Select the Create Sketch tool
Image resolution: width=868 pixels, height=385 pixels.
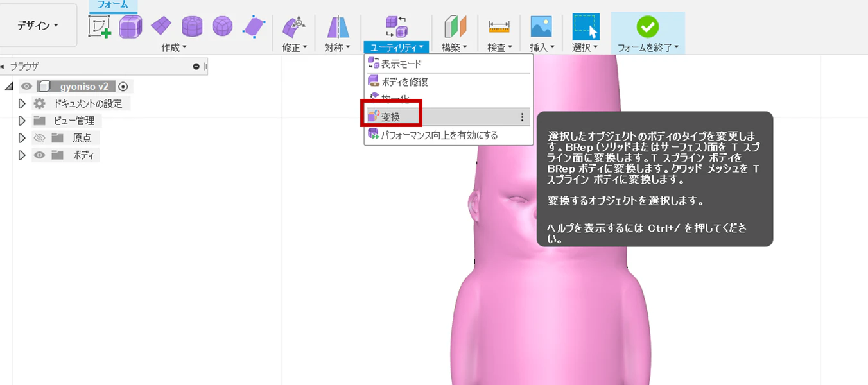pos(99,26)
